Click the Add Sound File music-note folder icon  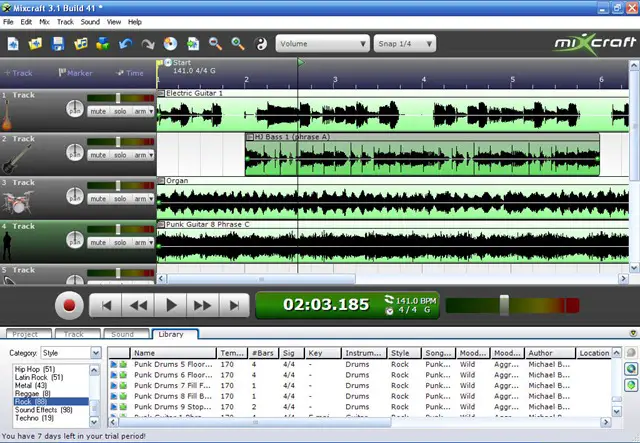(x=80, y=43)
